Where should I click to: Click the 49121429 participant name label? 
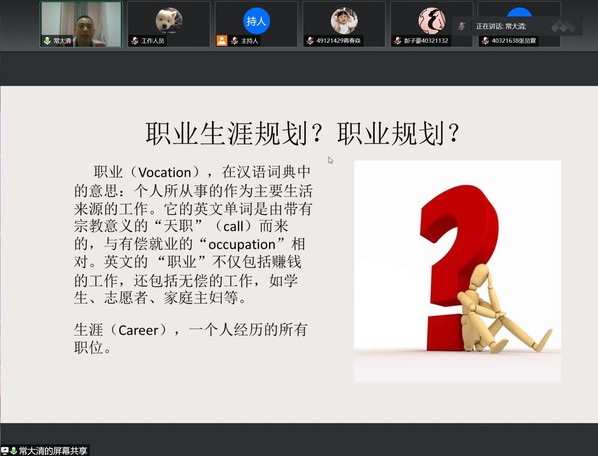coord(338,40)
